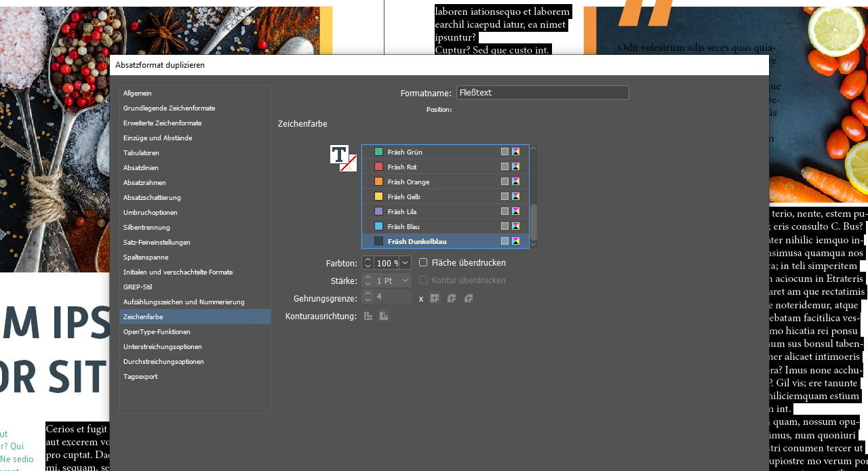
Task: Select the round join icon
Action: click(452, 298)
